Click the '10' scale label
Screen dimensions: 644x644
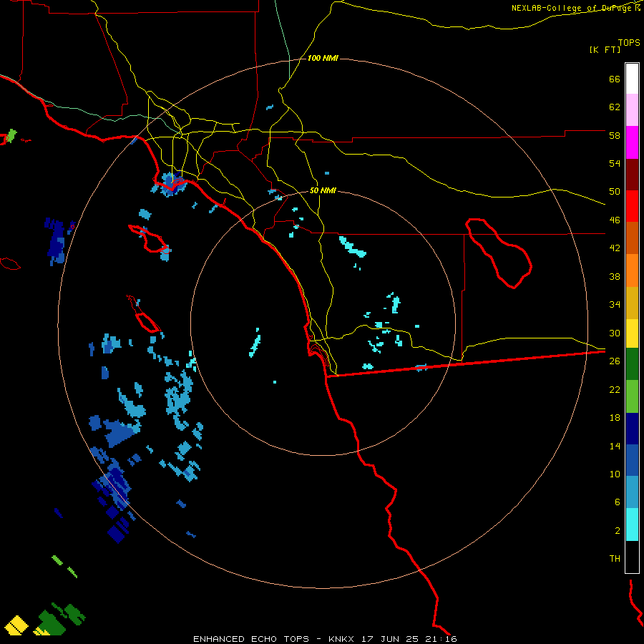click(615, 474)
